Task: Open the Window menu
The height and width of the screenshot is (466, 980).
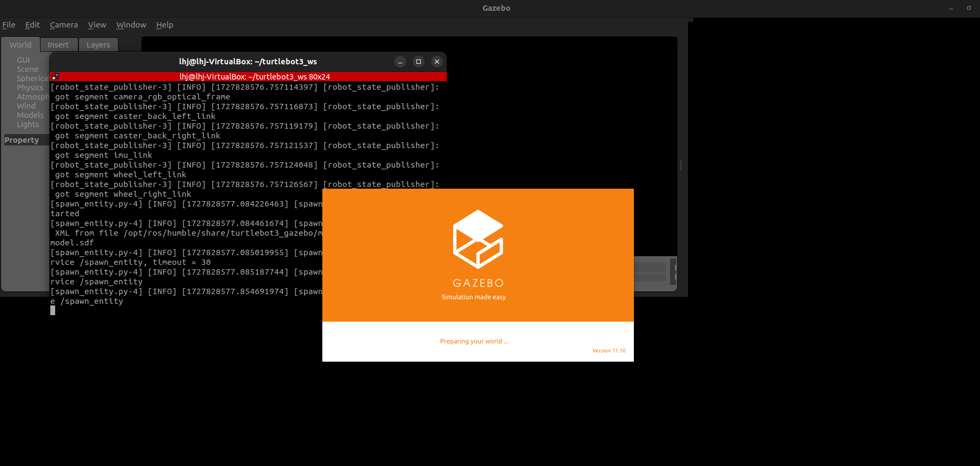Action: pos(131,25)
